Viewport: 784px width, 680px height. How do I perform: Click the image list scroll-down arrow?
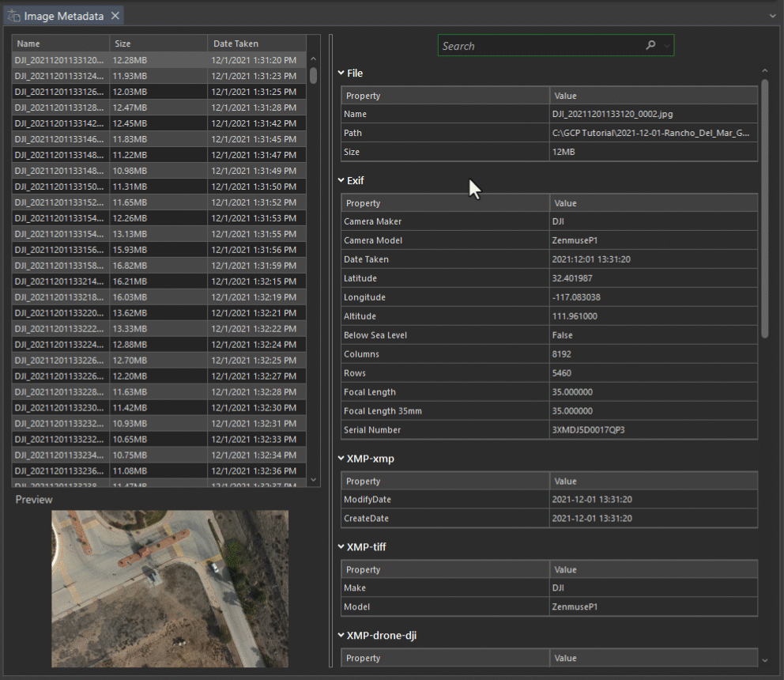point(313,479)
